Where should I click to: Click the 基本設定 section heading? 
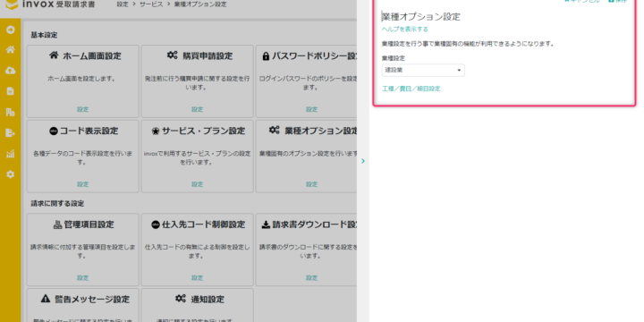coord(44,35)
